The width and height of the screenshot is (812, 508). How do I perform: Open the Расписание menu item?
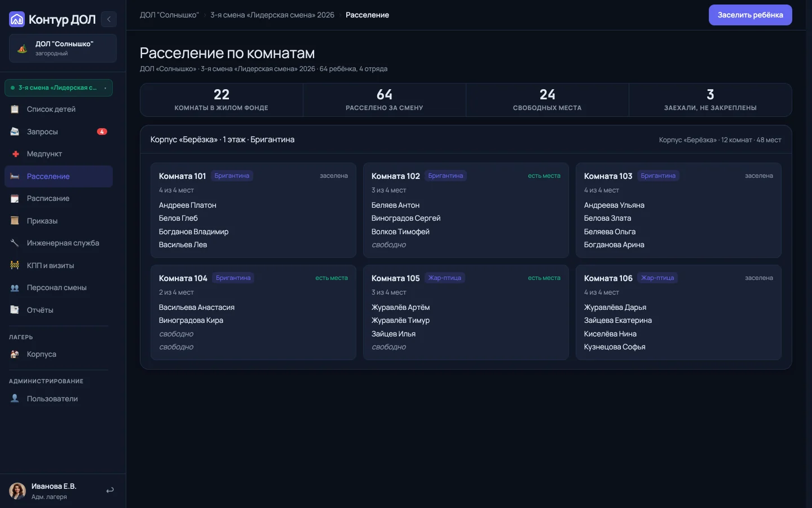click(59, 198)
